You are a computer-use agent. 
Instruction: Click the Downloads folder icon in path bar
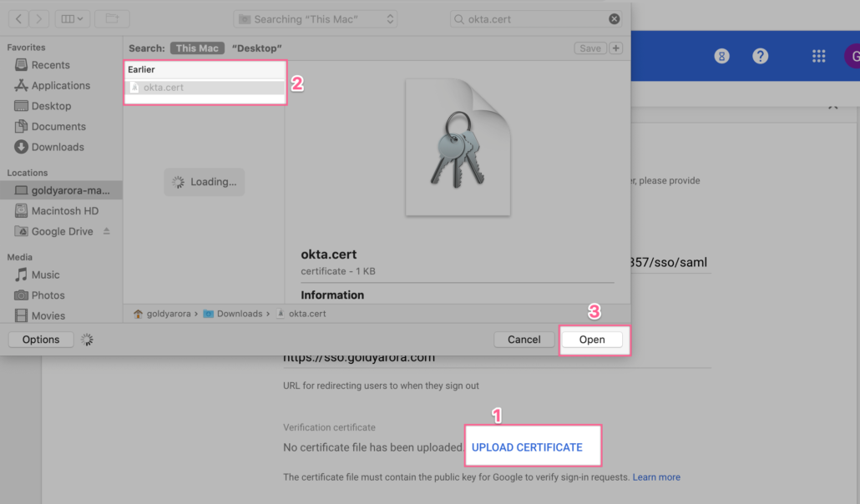coord(209,314)
